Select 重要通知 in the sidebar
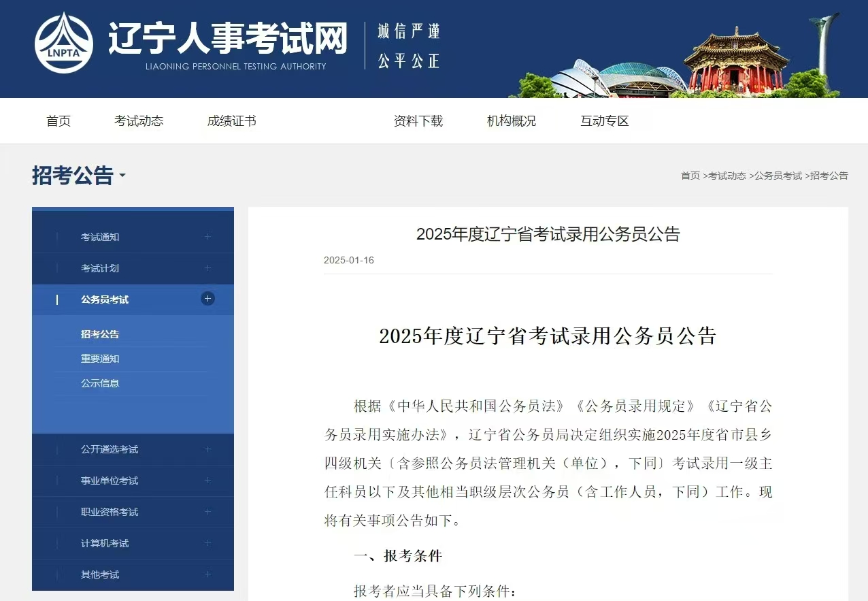868x601 pixels. point(100,359)
